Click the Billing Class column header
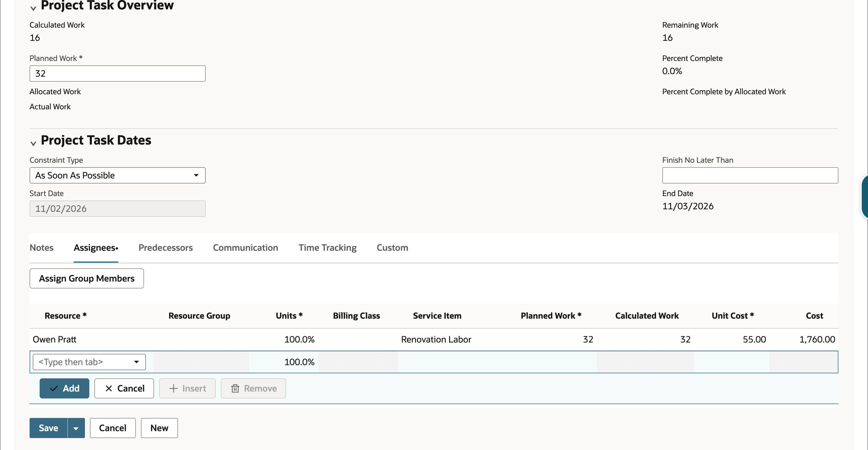Image resolution: width=868 pixels, height=450 pixels. (356, 316)
